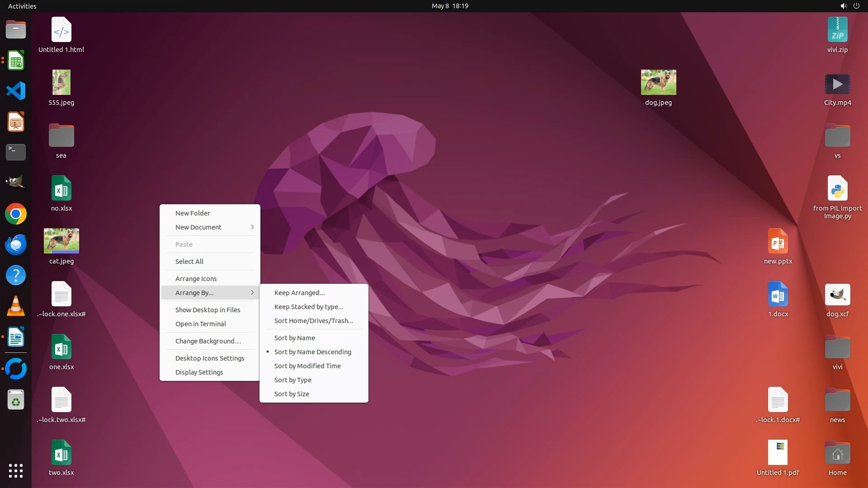Open clock calendar showing May 8

pos(449,6)
